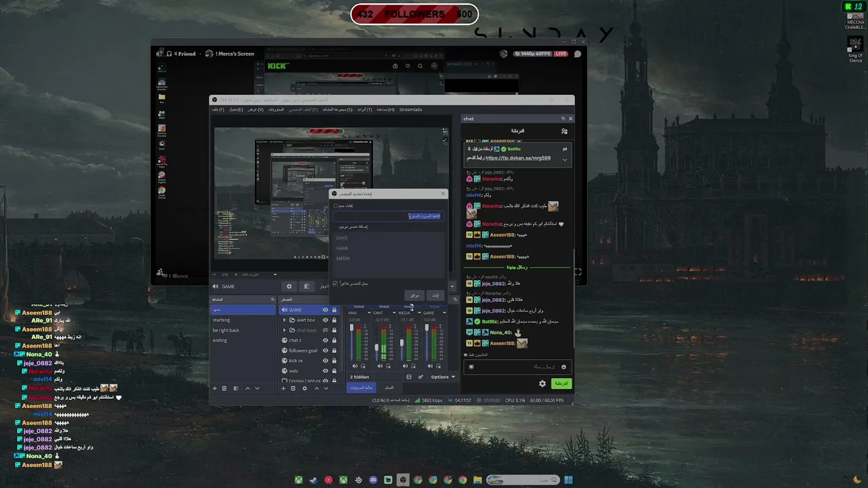Screen dimensions: 868x488
Task: Select the 'starteng' scene
Action: coord(243,320)
